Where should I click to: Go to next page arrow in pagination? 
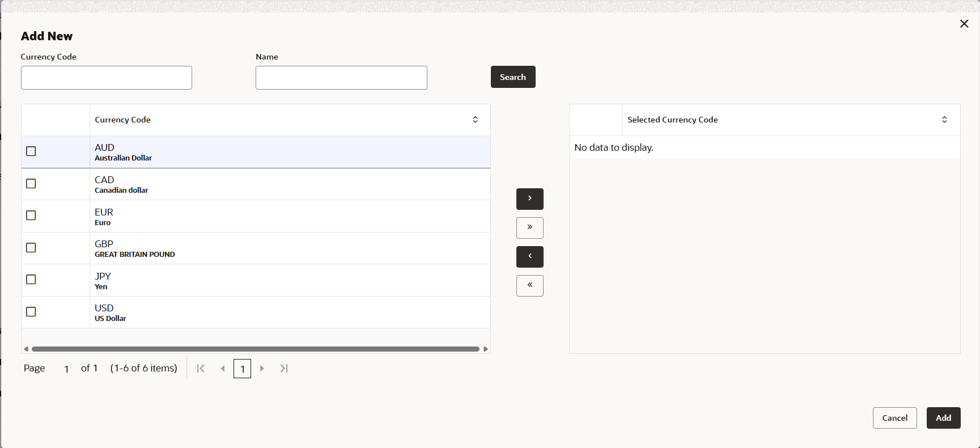pos(262,369)
